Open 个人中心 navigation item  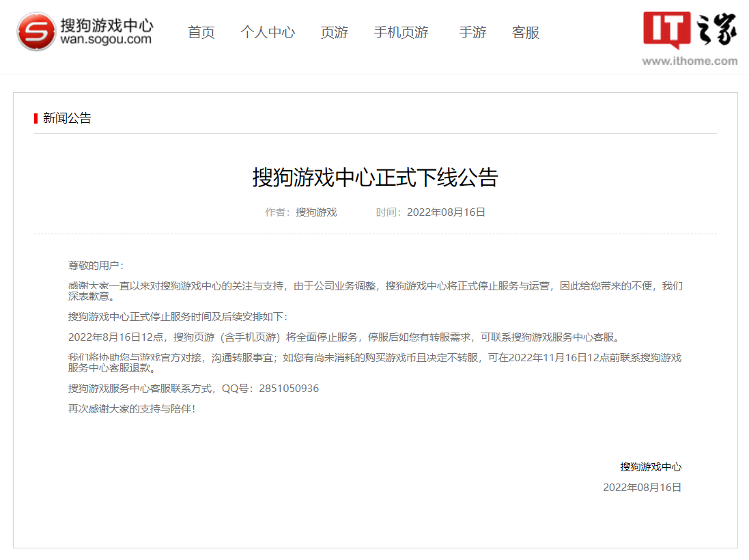coord(268,33)
